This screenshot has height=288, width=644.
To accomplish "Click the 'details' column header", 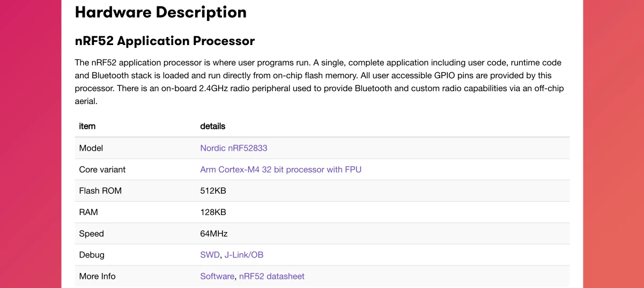I will 212,126.
